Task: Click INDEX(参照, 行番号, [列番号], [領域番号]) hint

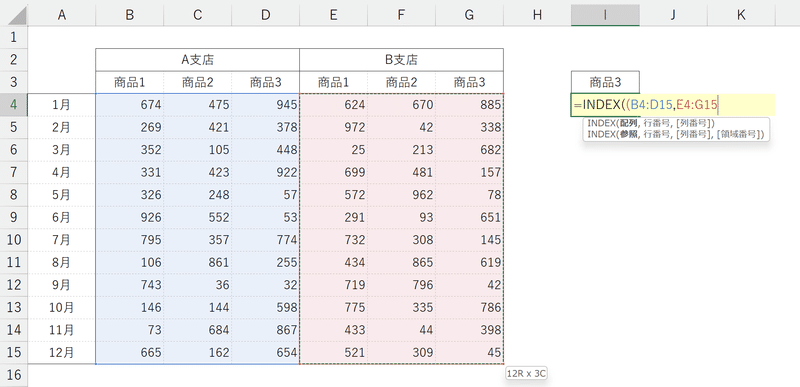Action: 675,134
